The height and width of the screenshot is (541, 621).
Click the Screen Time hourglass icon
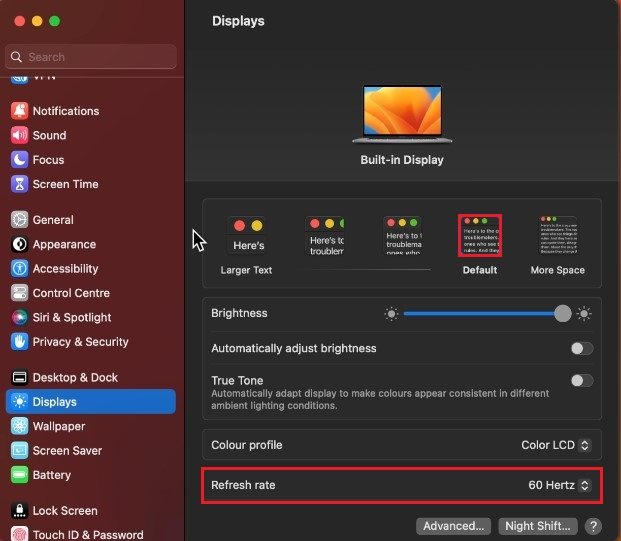[x=19, y=184]
